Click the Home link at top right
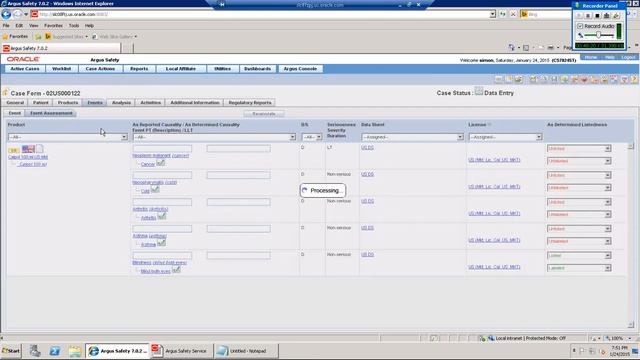Screen dimensions: 640x360 click(591, 57)
